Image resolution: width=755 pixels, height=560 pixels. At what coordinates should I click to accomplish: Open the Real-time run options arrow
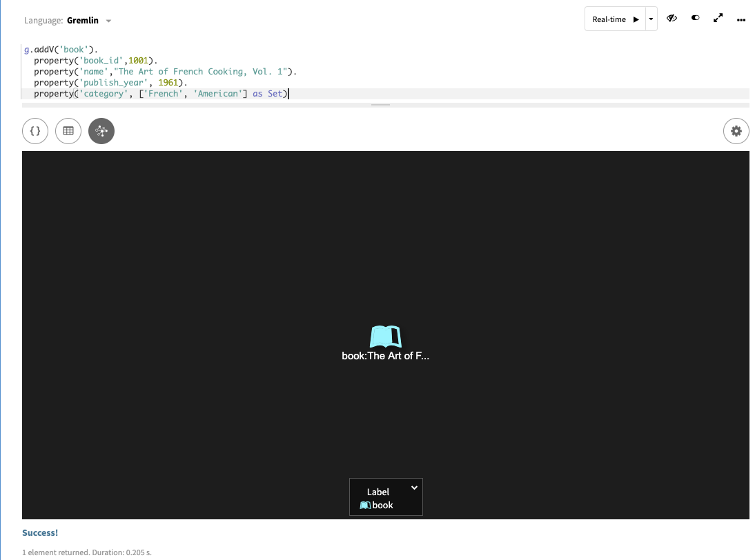[651, 19]
